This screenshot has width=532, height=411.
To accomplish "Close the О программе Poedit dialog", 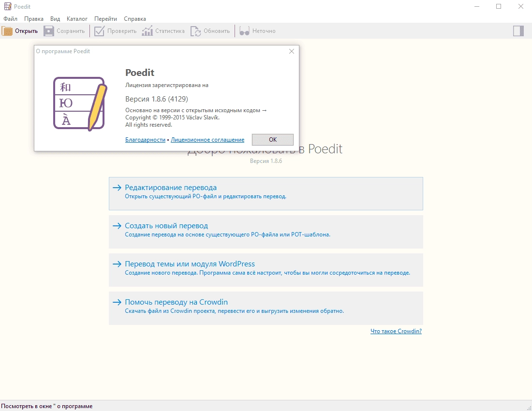I will 292,51.
